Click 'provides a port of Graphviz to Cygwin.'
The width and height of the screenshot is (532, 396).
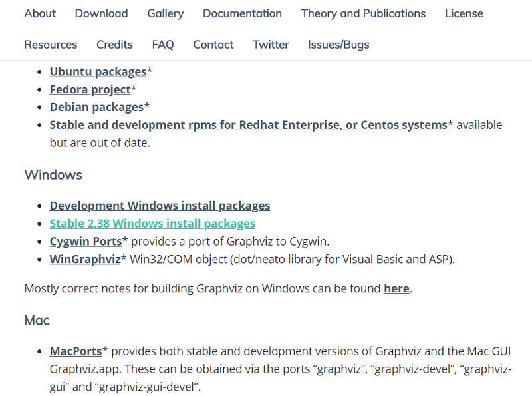(x=230, y=242)
